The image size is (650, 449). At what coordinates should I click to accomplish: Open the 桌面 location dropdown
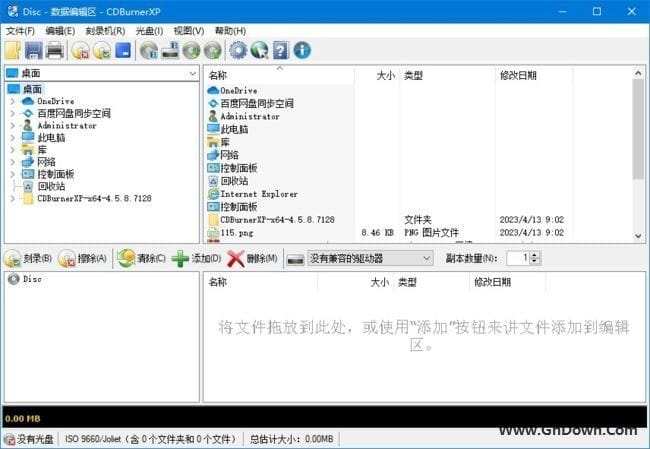(x=192, y=73)
